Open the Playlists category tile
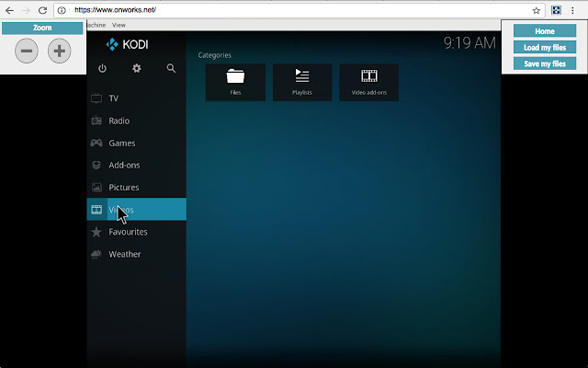588x368 pixels. [x=302, y=82]
